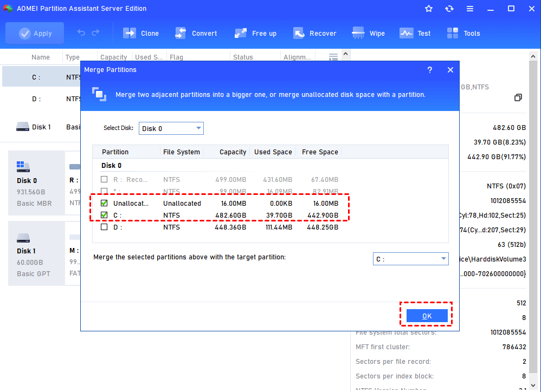The height and width of the screenshot is (392, 541).
Task: Click the Partition column header in dialog
Action: pos(115,152)
